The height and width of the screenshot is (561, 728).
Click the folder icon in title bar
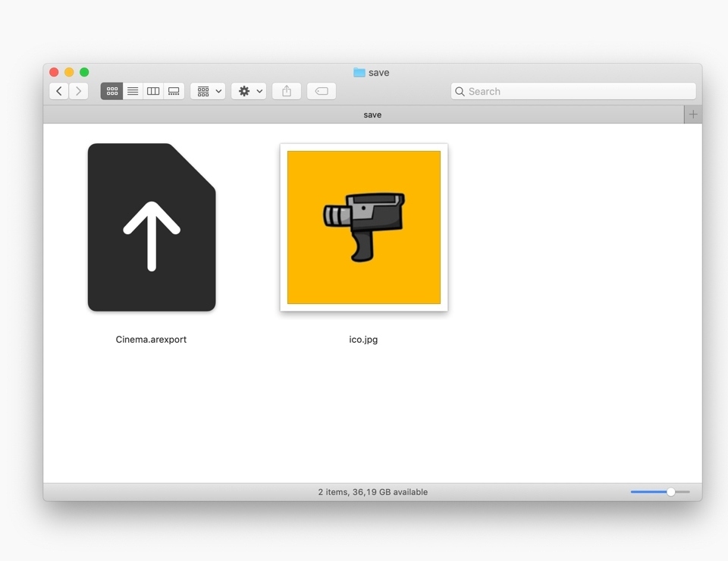click(x=359, y=72)
